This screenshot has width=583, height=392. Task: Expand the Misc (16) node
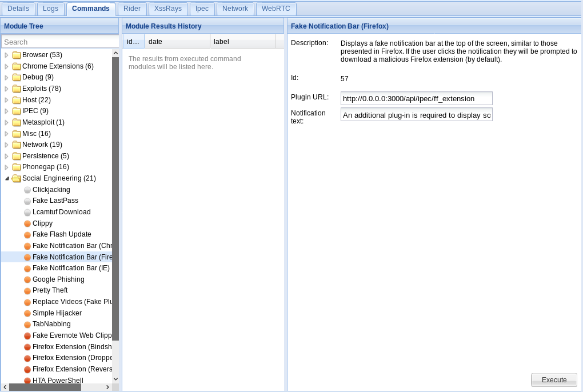pos(6,134)
